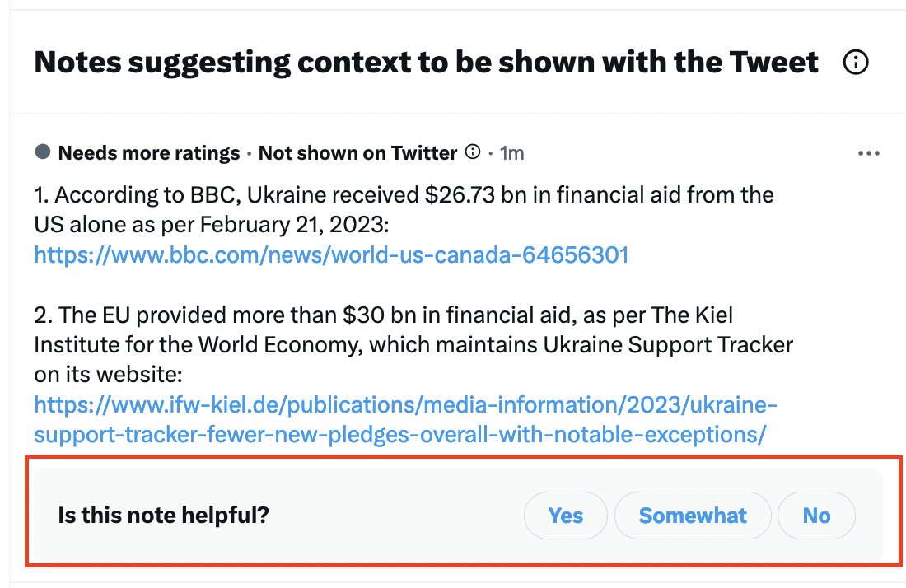
Task: Rate the note as helpful with Yes
Action: tap(566, 516)
